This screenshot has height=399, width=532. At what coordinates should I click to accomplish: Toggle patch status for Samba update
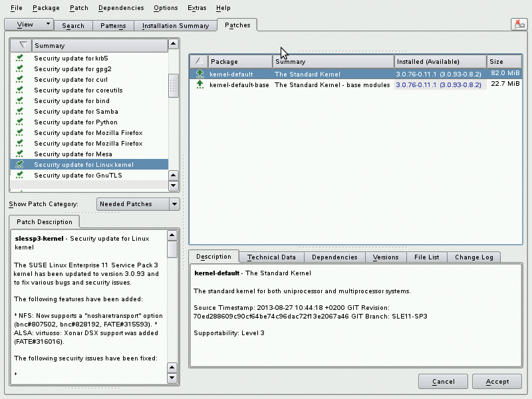20,112
